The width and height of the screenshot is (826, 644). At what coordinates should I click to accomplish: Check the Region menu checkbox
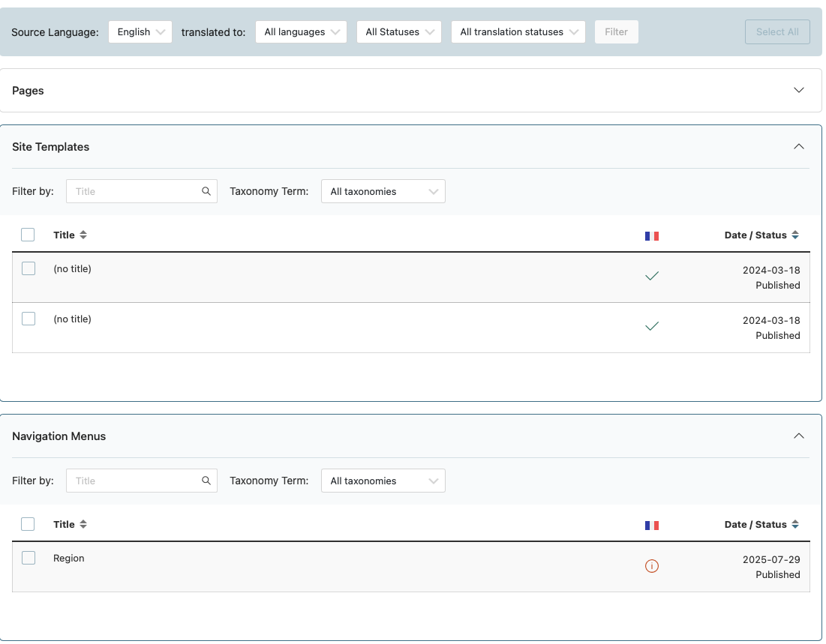tap(29, 558)
